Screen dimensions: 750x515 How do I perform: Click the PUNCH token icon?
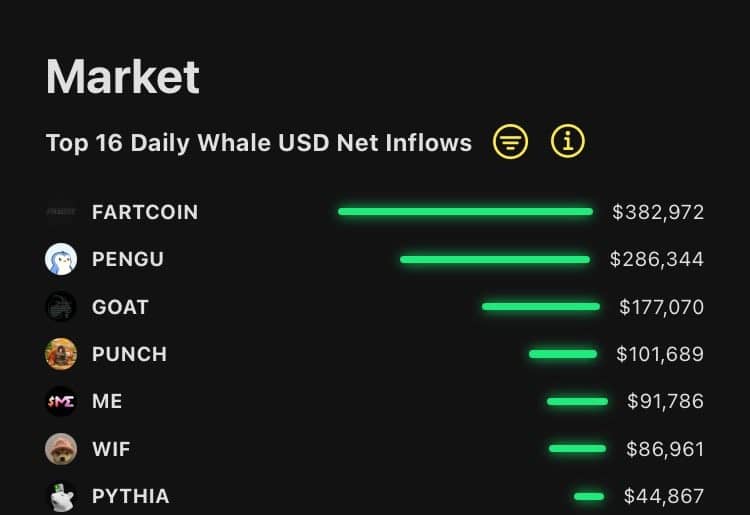coord(61,354)
